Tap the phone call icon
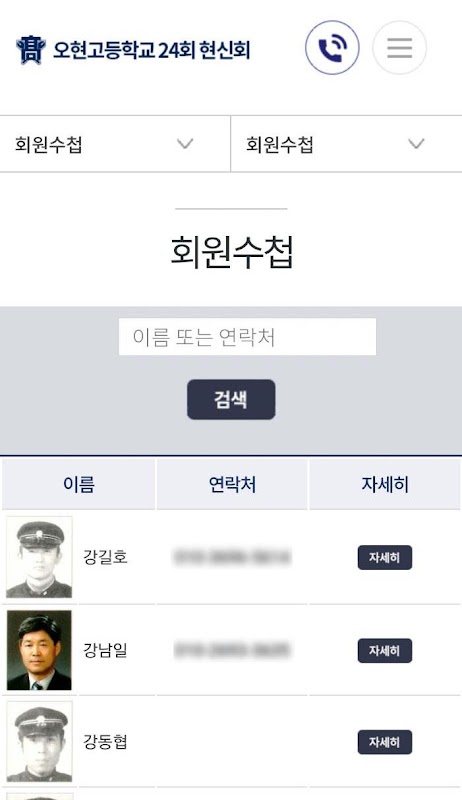Image resolution: width=462 pixels, height=800 pixels. tap(332, 47)
